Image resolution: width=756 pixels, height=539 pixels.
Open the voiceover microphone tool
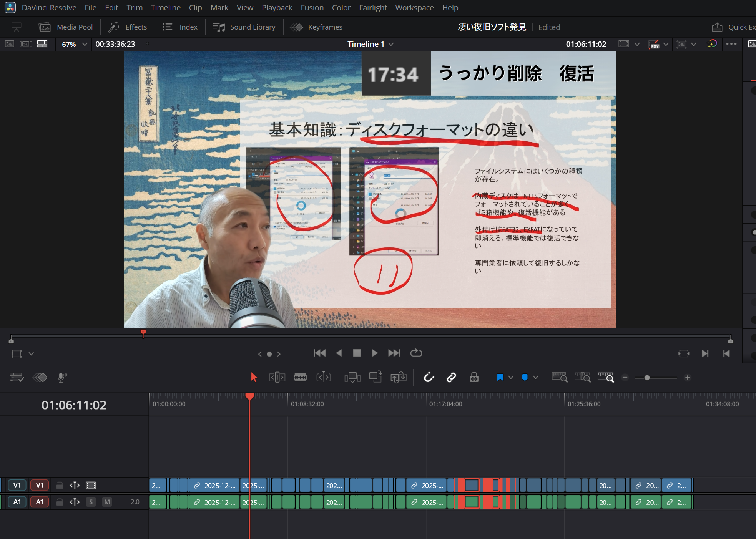pyautogui.click(x=62, y=378)
